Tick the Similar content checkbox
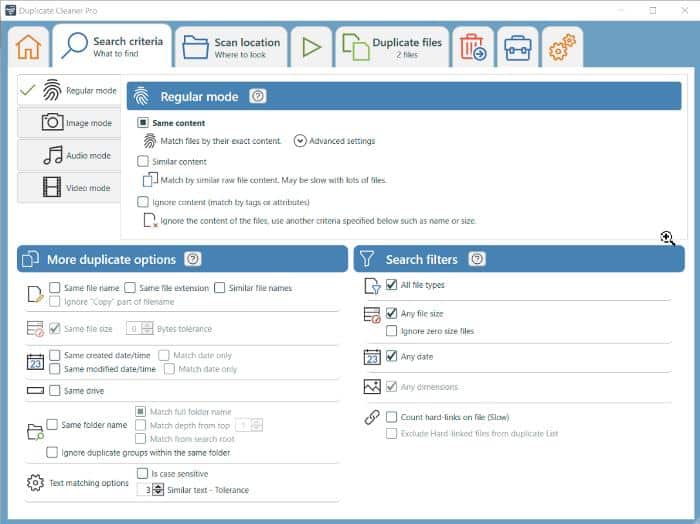Screen dimensions: 700x524 click(x=143, y=161)
